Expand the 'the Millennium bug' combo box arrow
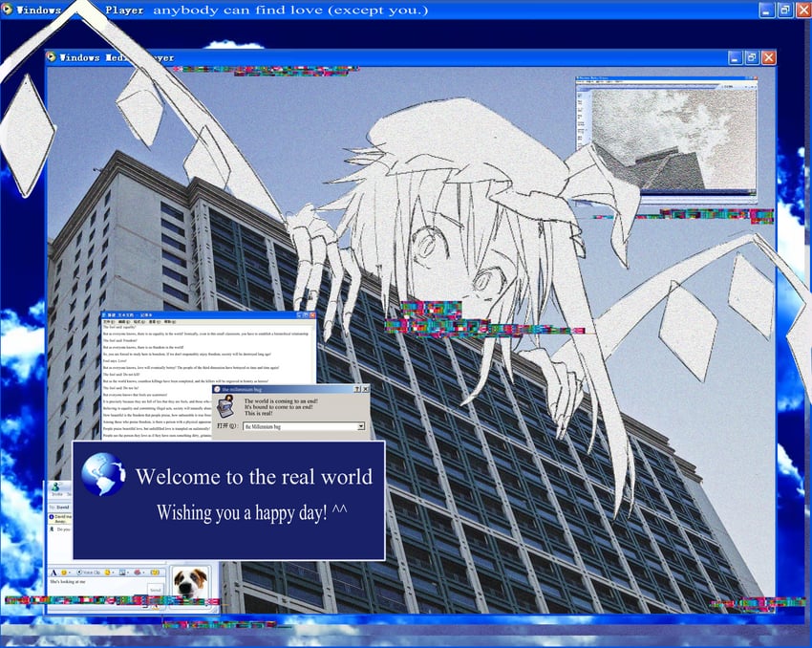Image resolution: width=812 pixels, height=648 pixels. 361,426
